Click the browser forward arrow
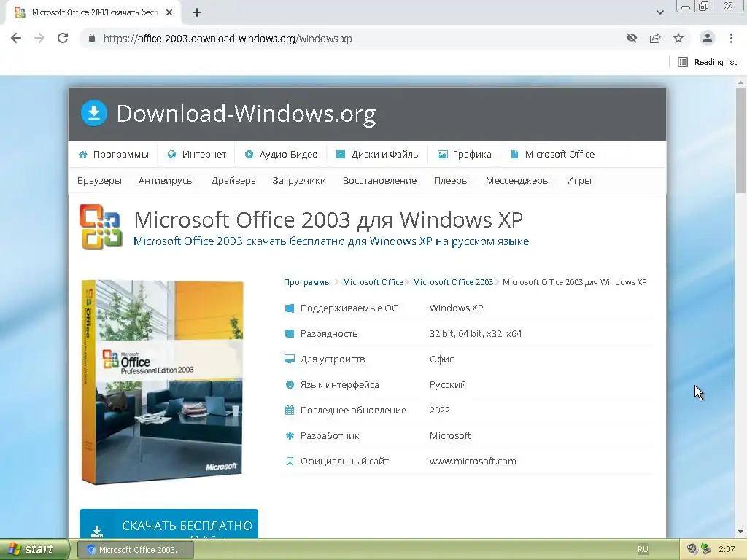747x560 pixels. [x=39, y=38]
